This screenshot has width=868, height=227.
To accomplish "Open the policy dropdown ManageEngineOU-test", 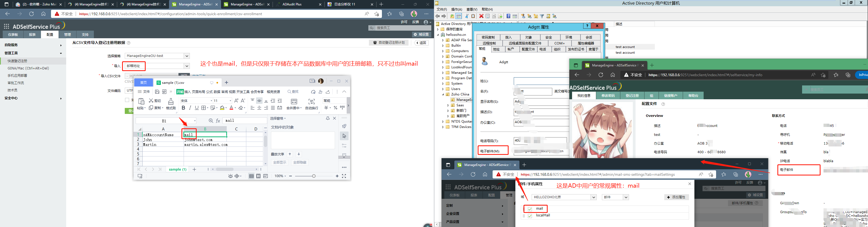I will click(x=187, y=56).
